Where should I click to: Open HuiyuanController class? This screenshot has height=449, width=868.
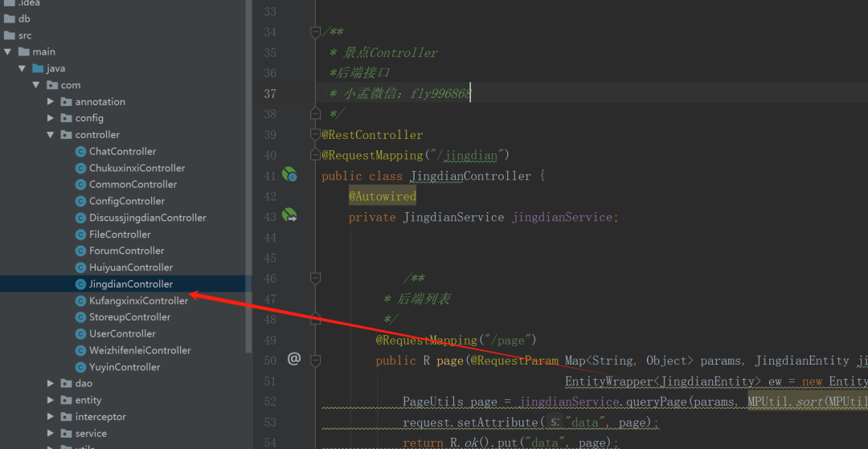pos(131,267)
